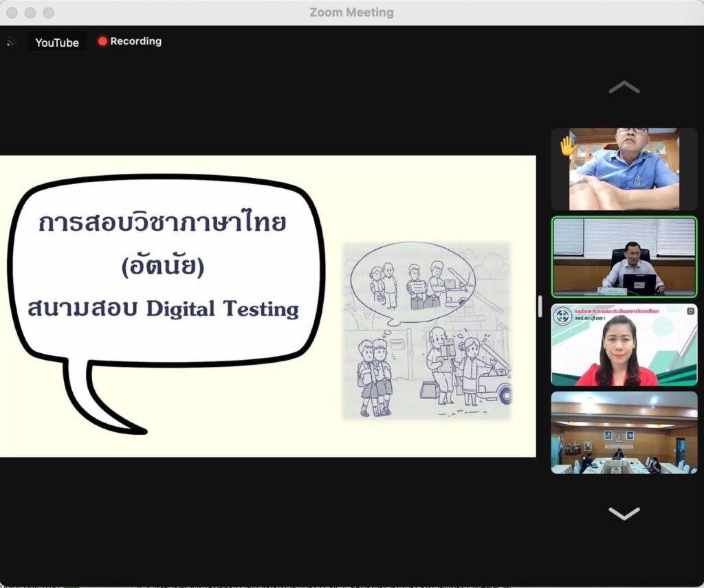Click the YouTube live stream label
The height and width of the screenshot is (588, 704).
point(57,42)
